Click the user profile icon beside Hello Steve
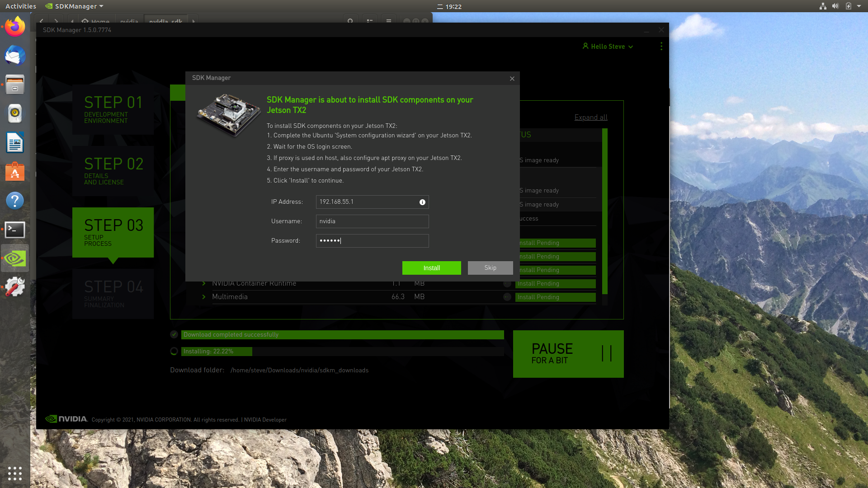The height and width of the screenshot is (488, 868). point(586,46)
